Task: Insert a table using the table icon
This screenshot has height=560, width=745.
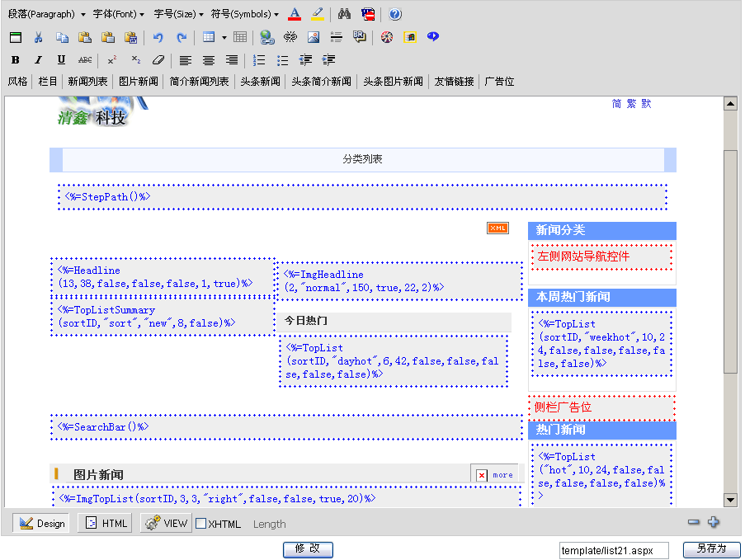Action: (x=209, y=37)
